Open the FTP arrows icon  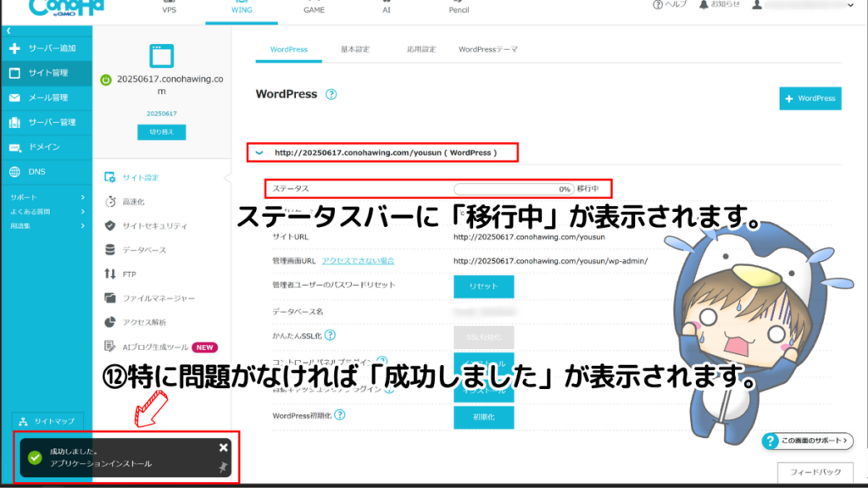click(x=110, y=274)
